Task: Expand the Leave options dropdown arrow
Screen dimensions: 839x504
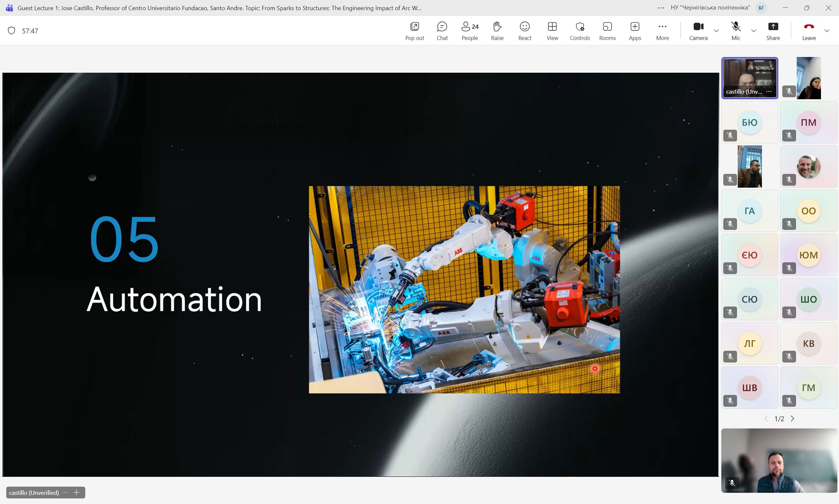Action: (x=827, y=31)
